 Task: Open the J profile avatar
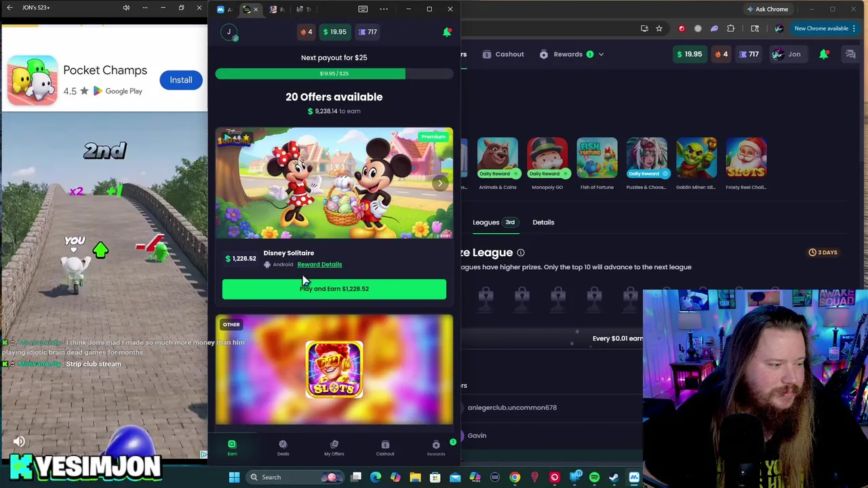pyautogui.click(x=229, y=32)
